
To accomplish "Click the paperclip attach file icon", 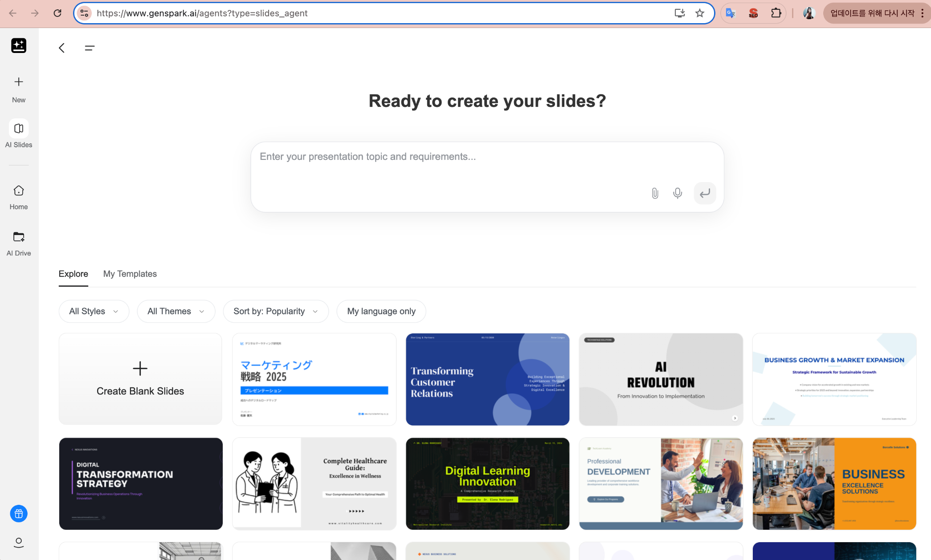I will click(655, 193).
